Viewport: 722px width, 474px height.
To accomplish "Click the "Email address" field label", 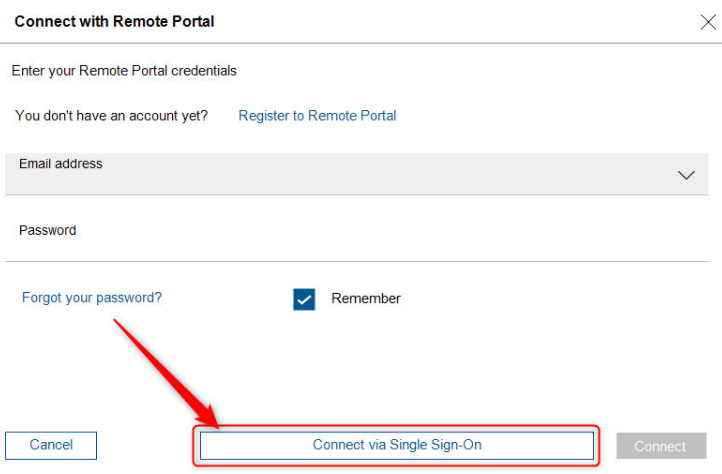I will point(61,164).
